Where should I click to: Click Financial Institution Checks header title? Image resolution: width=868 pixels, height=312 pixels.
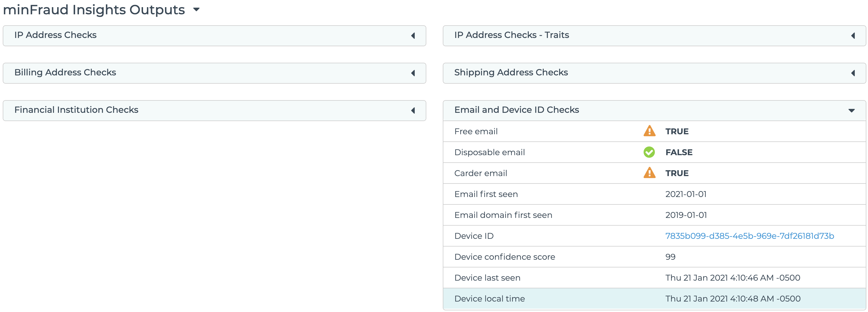76,110
